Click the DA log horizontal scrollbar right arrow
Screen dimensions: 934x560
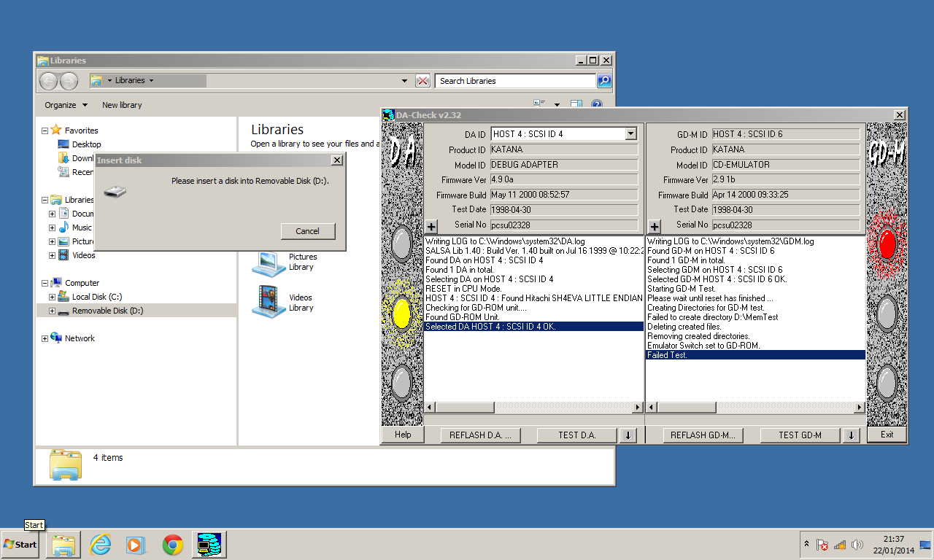[638, 408]
